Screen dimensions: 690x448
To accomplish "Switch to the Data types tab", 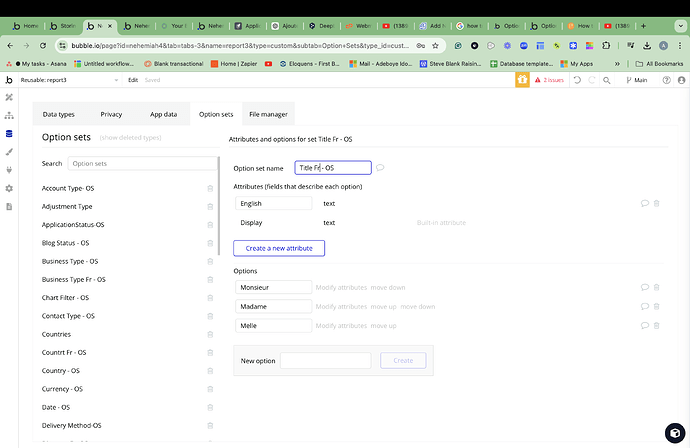I will pyautogui.click(x=59, y=114).
